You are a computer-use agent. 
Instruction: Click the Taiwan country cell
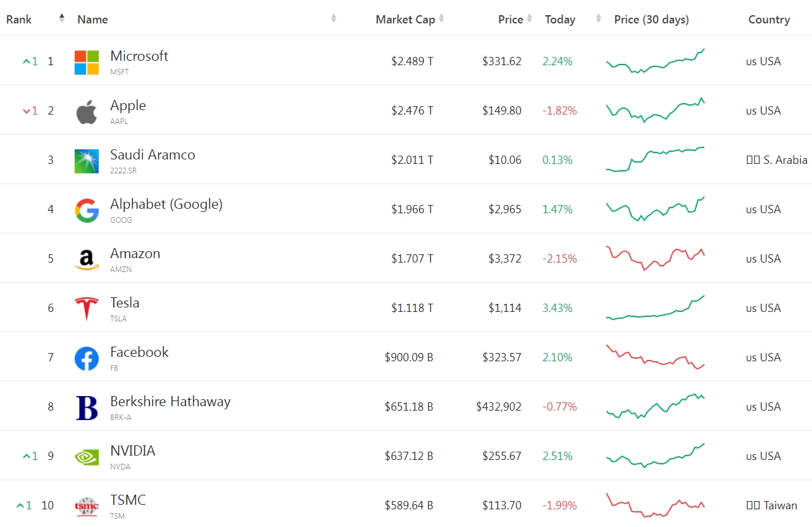pos(771,505)
